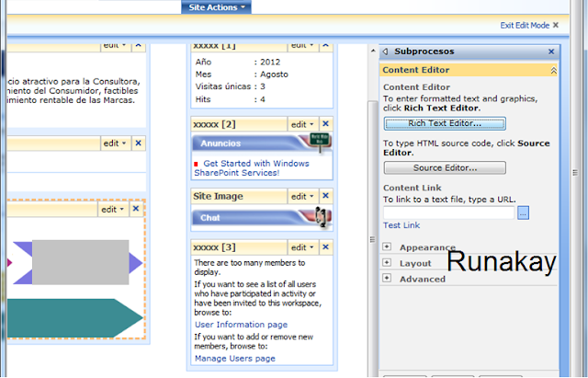Click the Source Editor button

(x=445, y=167)
